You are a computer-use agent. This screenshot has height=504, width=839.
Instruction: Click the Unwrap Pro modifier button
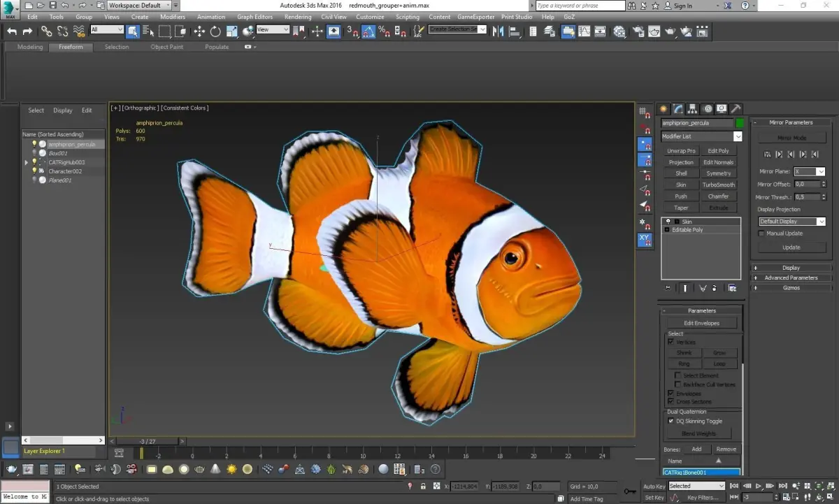681,151
